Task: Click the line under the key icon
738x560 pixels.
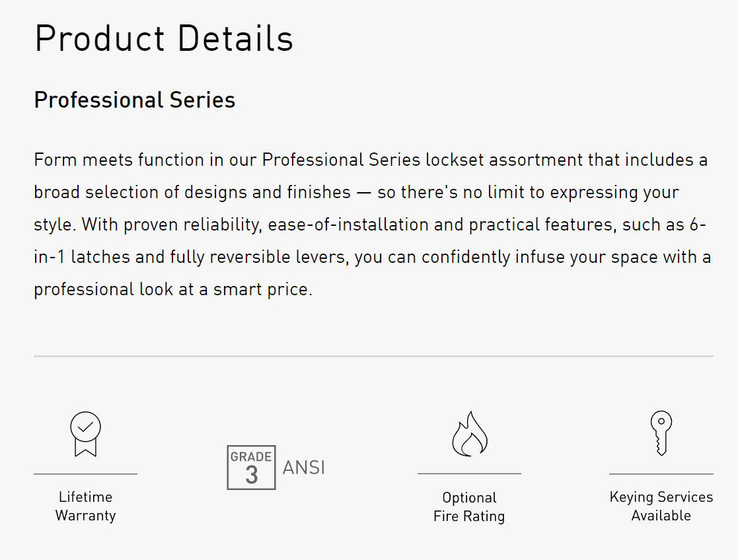Action: pos(661,473)
